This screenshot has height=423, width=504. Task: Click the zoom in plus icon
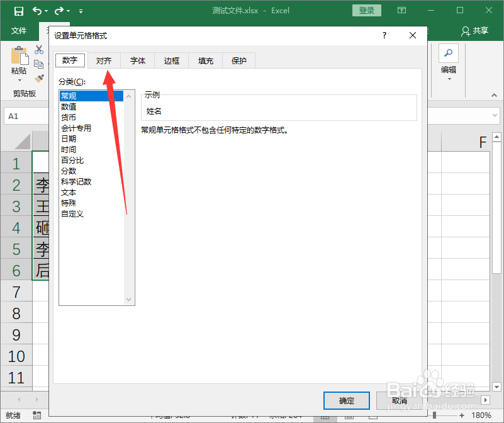(x=462, y=415)
